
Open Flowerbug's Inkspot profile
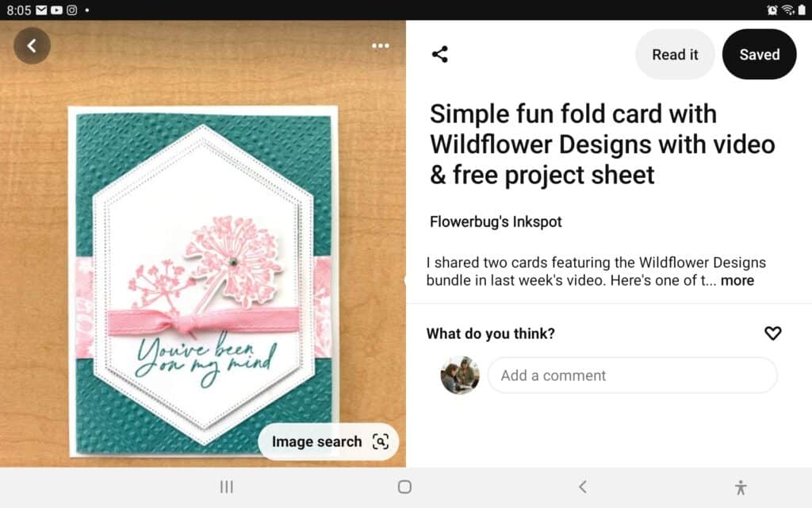(x=496, y=222)
